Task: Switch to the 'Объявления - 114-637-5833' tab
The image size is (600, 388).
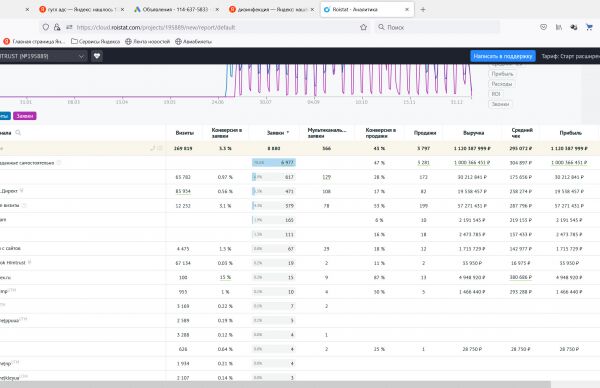Action: coord(175,10)
